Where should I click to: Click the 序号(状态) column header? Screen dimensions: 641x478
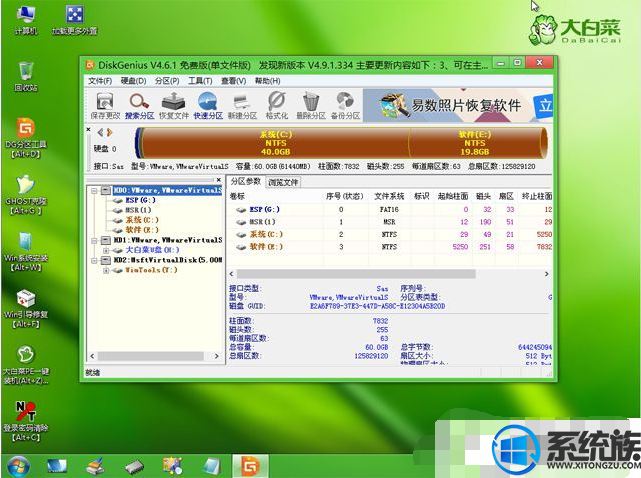(345, 196)
